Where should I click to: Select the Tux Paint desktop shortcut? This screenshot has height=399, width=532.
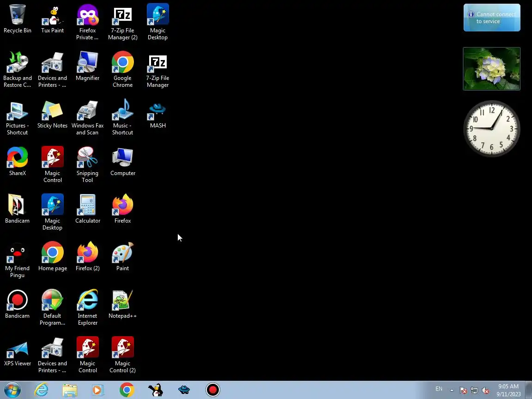tap(52, 18)
